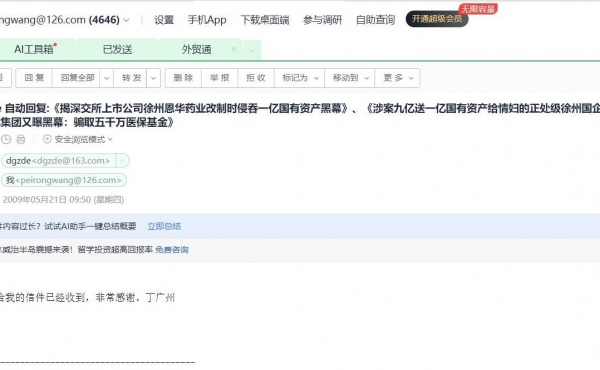Expand the 回复全部 dropdown arrow
Image resolution: width=600 pixels, height=370 pixels.
[106, 78]
